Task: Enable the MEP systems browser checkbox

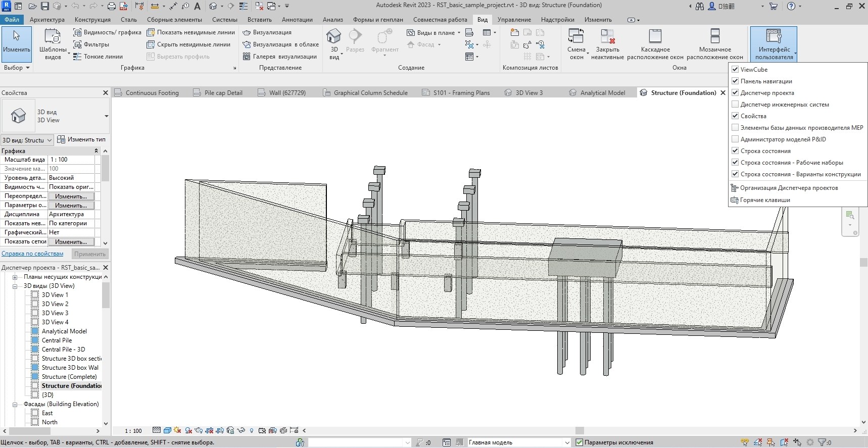Action: tap(735, 105)
